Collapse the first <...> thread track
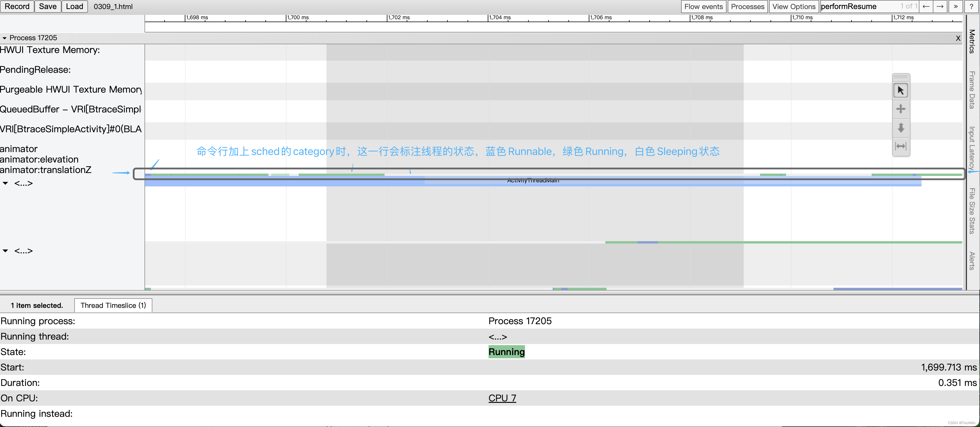The height and width of the screenshot is (427, 980). (5, 183)
